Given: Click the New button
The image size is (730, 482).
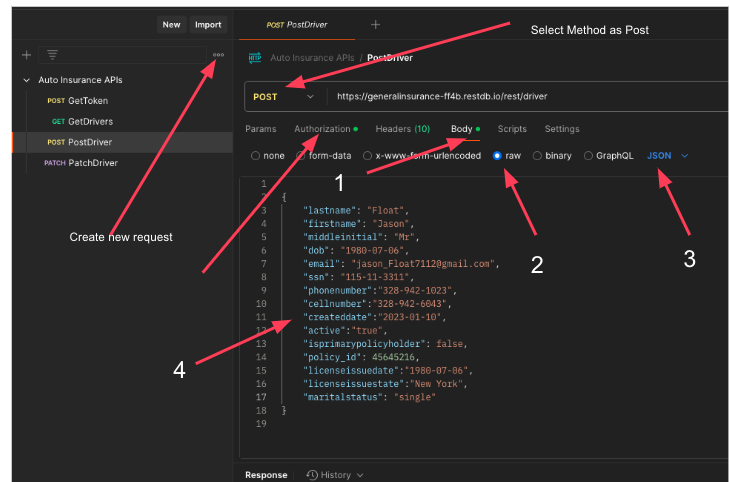Looking at the screenshot, I should click(171, 25).
